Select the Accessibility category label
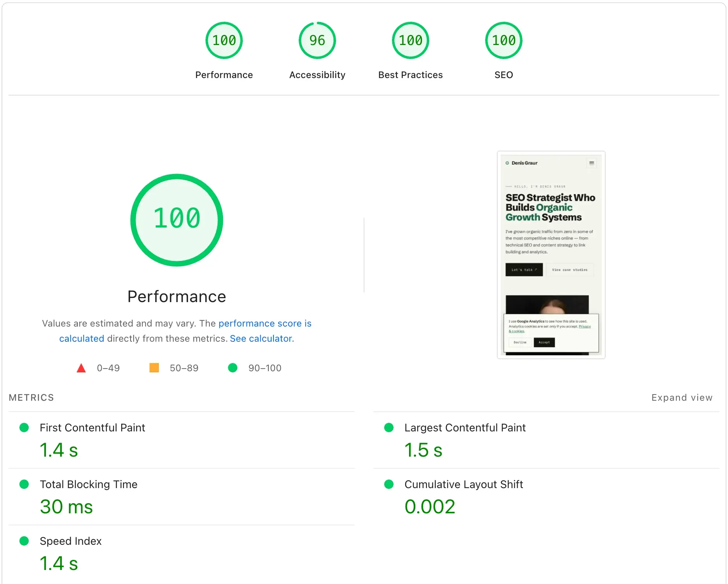The height and width of the screenshot is (584, 728). (317, 75)
